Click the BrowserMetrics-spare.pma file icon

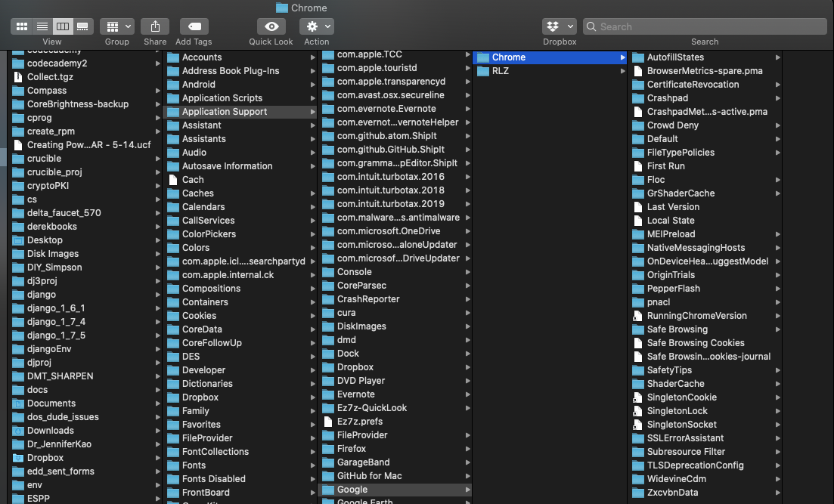point(638,71)
